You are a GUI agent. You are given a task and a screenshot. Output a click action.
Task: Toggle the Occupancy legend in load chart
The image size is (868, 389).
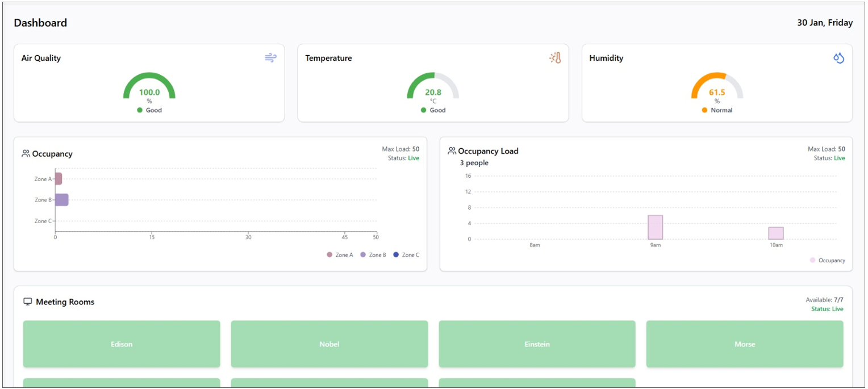[828, 260]
